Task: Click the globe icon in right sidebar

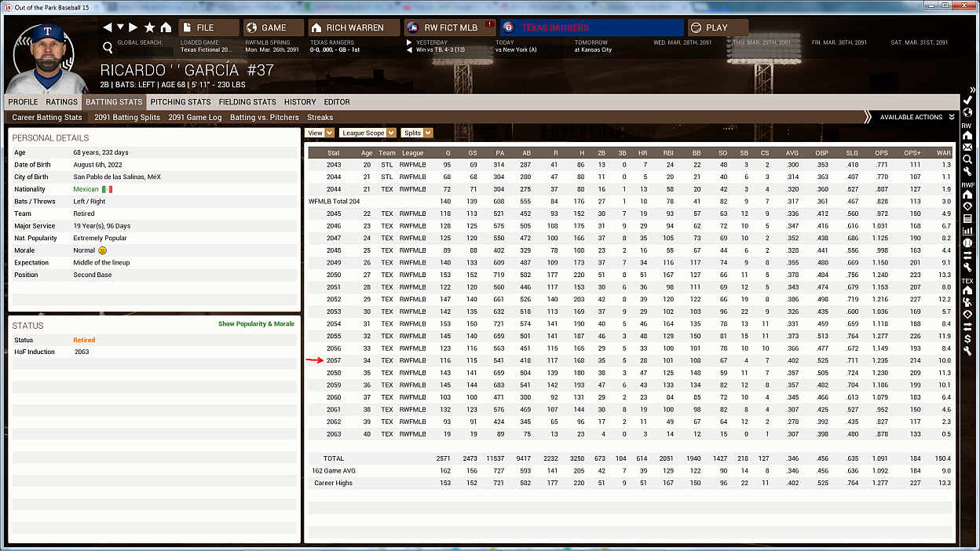Action: [967, 112]
